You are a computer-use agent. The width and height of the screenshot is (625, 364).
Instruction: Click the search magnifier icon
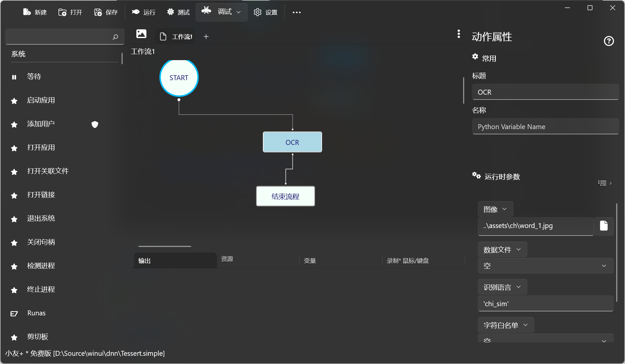pos(115,37)
